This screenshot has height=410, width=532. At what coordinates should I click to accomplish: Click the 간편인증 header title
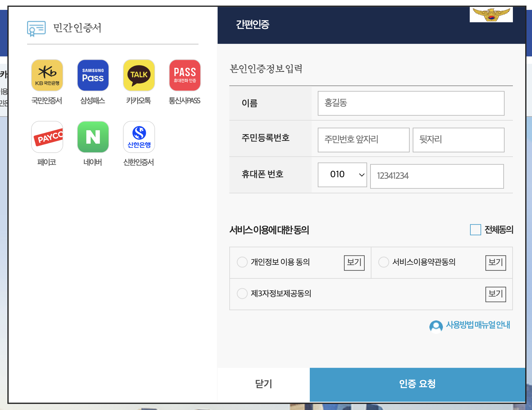click(253, 24)
